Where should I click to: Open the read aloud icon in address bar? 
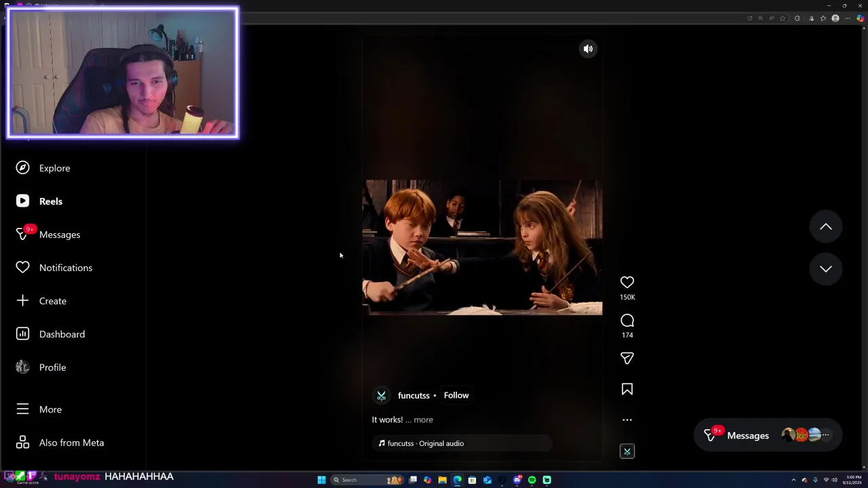tap(772, 18)
